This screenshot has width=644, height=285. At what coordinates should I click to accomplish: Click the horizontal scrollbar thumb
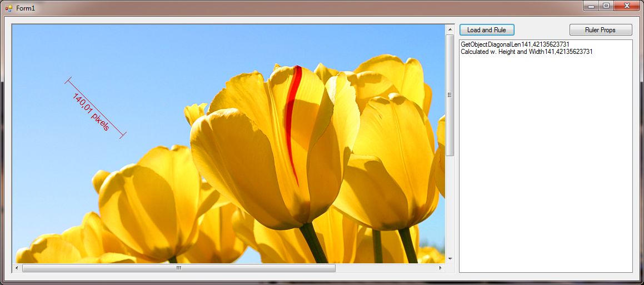click(179, 268)
